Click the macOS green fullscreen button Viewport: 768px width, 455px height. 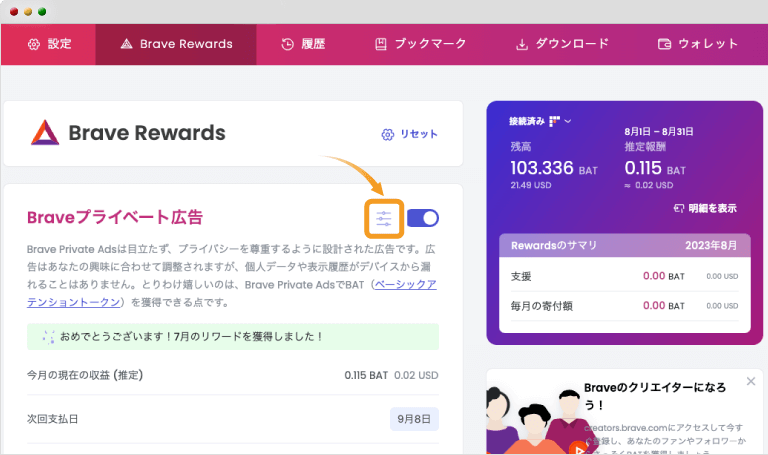click(42, 12)
